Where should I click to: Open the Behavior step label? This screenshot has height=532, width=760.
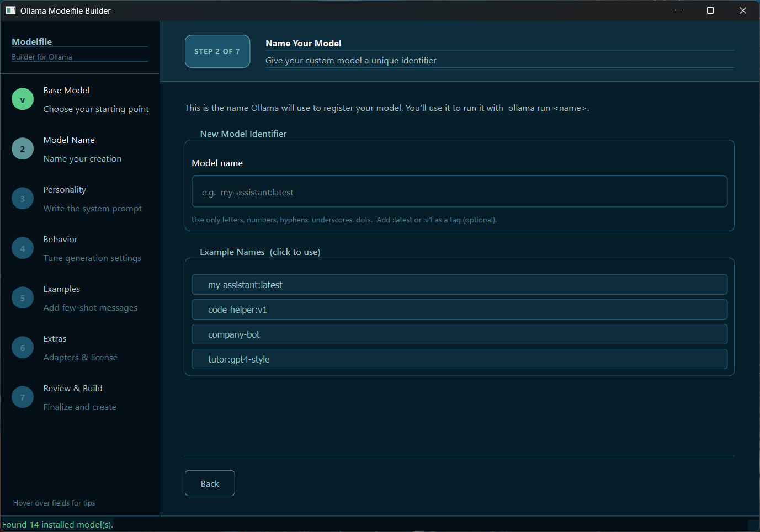(60, 240)
